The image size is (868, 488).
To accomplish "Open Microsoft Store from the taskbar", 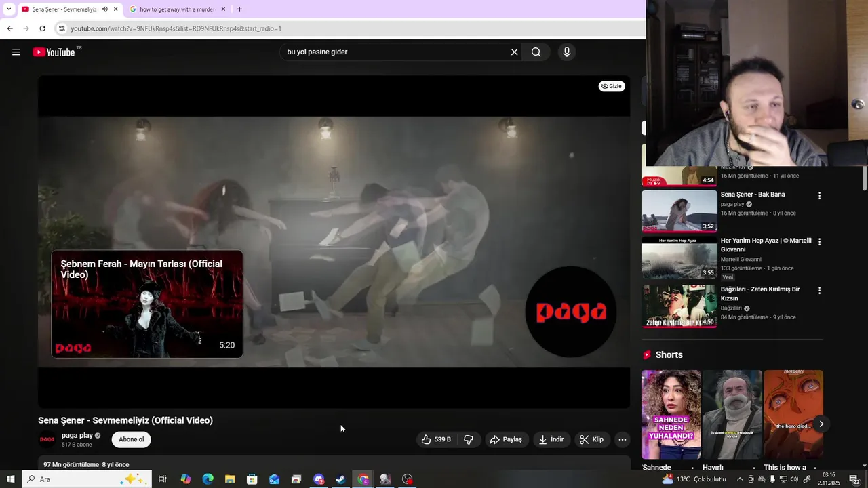I will point(252,479).
